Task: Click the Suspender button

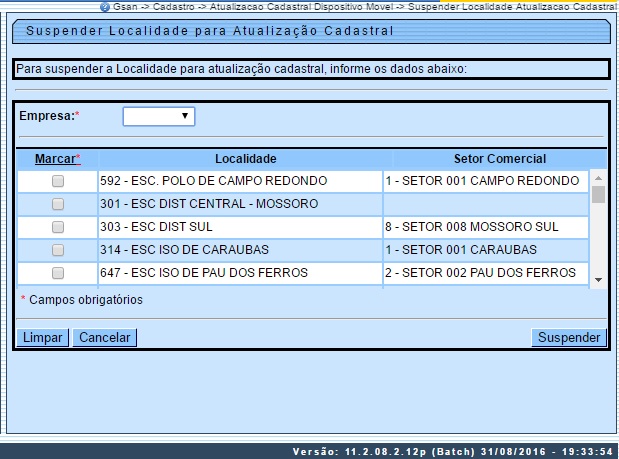Action: [x=569, y=337]
